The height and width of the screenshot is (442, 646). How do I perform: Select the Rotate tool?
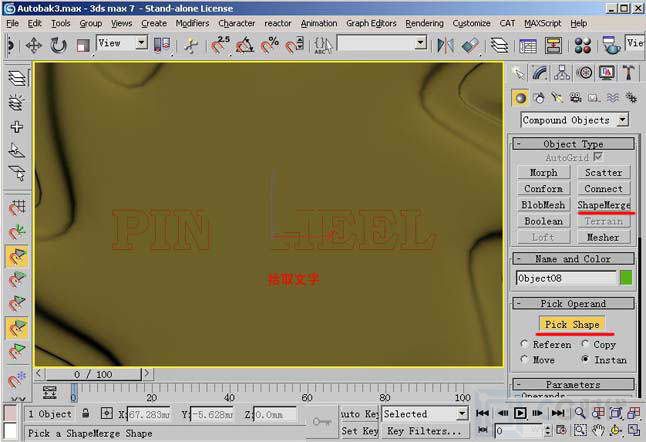58,45
